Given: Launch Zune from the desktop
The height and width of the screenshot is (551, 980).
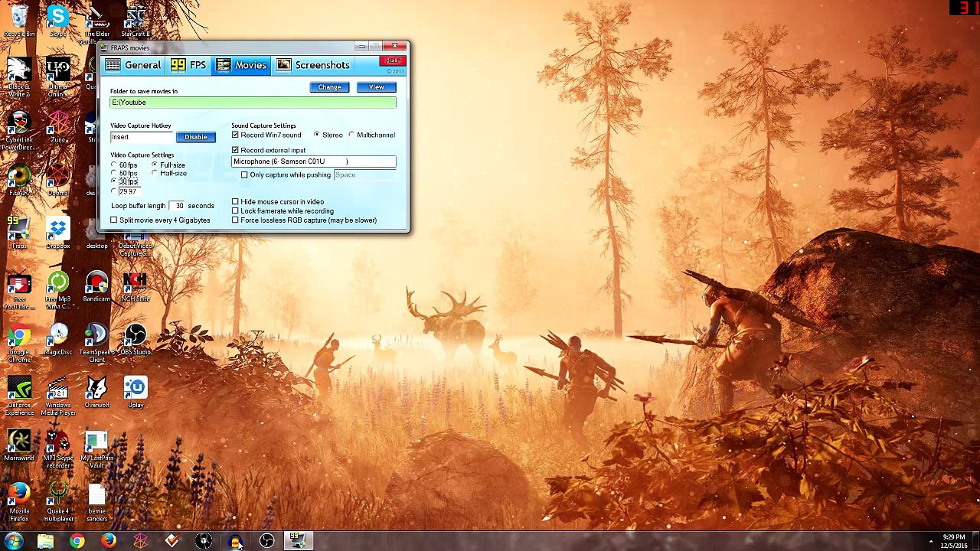Looking at the screenshot, I should (57, 127).
